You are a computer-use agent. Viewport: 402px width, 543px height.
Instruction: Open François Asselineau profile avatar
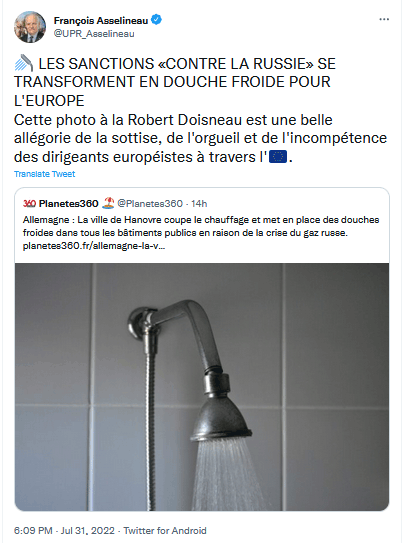(30, 27)
